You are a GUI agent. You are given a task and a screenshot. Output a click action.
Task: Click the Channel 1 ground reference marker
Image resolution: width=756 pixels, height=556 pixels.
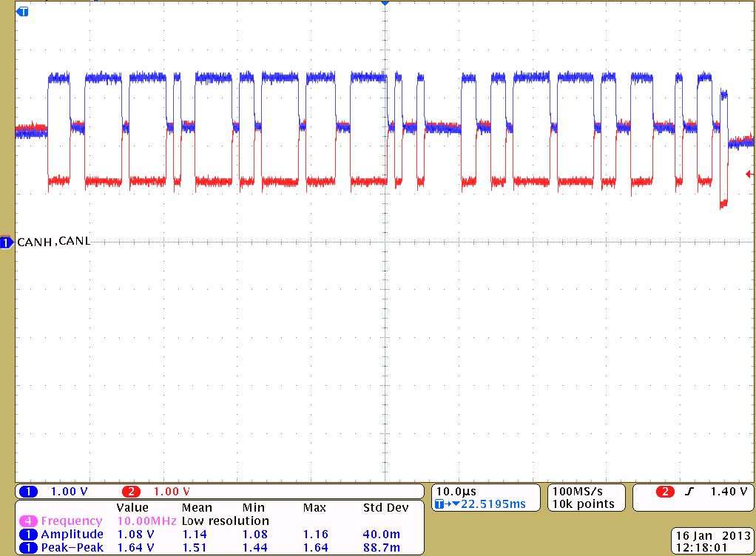coord(6,241)
